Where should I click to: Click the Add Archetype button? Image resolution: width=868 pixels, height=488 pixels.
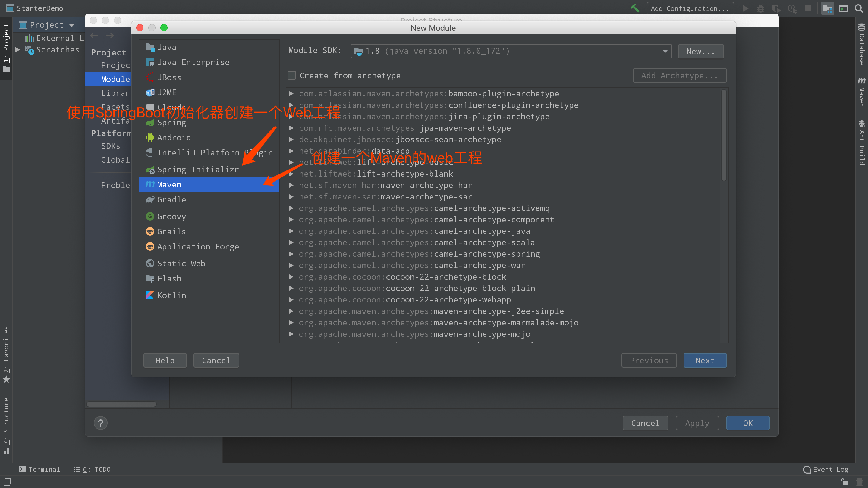click(679, 75)
